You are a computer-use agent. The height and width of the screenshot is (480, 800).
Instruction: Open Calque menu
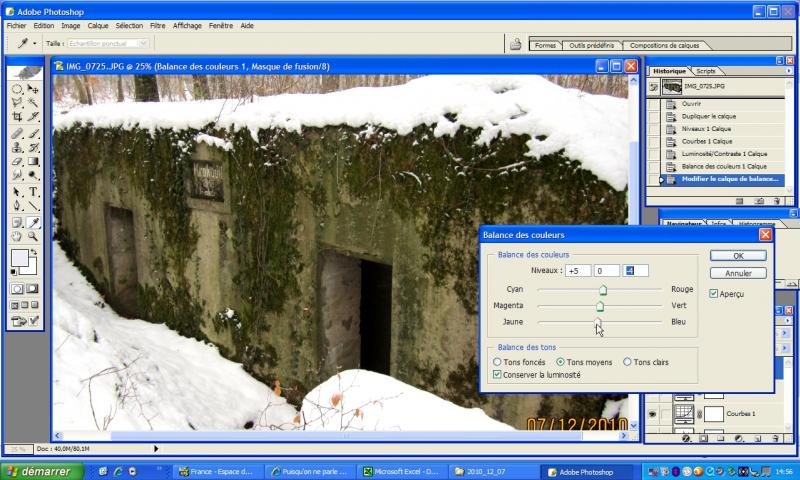[98, 26]
